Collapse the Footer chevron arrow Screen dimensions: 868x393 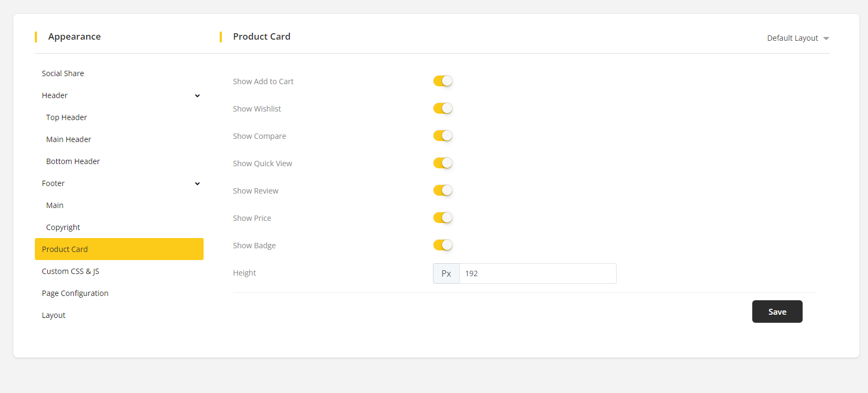[x=197, y=184]
